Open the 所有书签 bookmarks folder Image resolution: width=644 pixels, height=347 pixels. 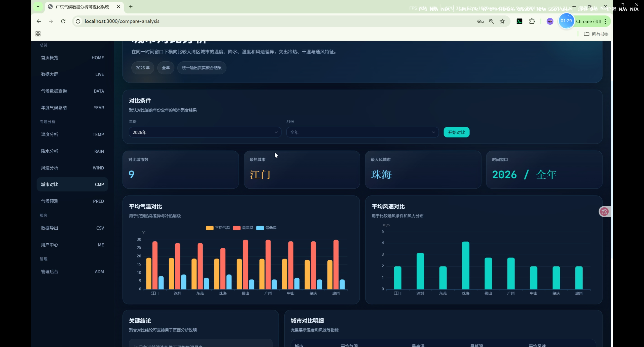point(596,34)
